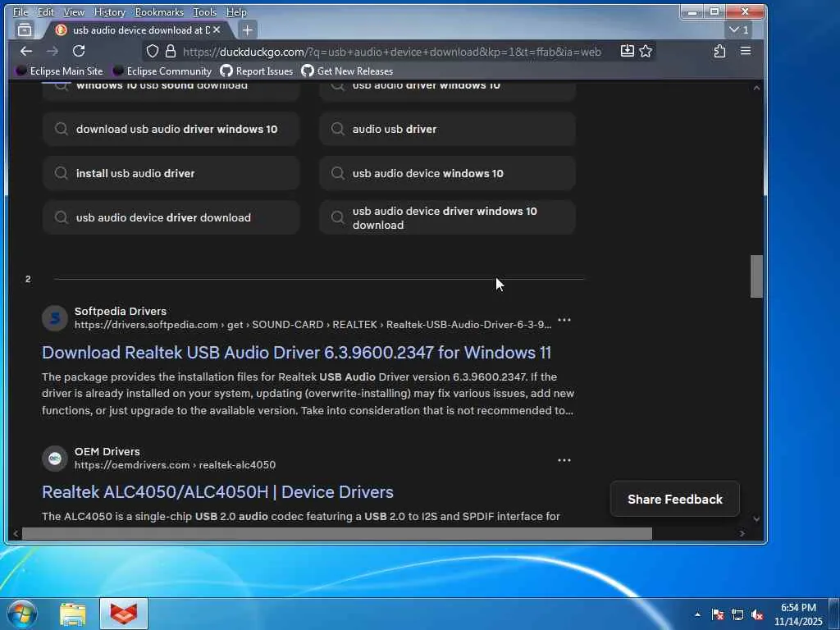Search 'usb audio device driver download' suggestion
Image resolution: width=840 pixels, height=630 pixels.
[171, 217]
